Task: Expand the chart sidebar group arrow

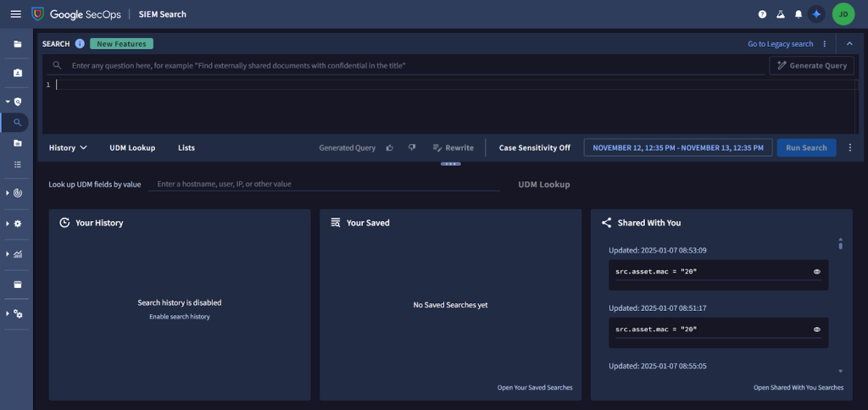Action: tap(8, 254)
